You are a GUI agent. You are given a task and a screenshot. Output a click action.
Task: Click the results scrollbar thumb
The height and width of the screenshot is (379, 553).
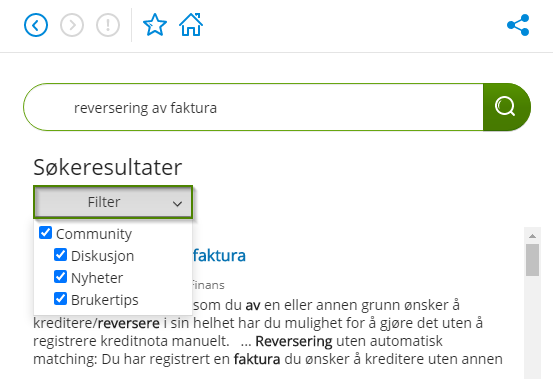[x=533, y=260]
